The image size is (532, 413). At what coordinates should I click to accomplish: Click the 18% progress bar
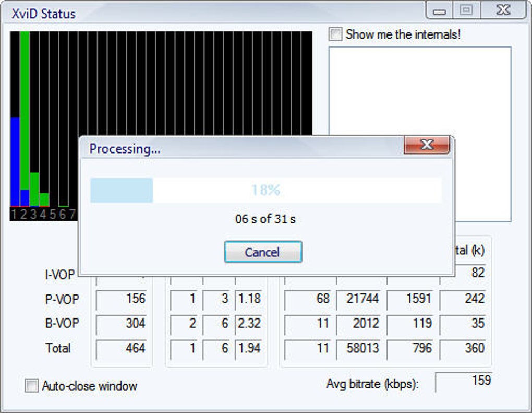265,190
